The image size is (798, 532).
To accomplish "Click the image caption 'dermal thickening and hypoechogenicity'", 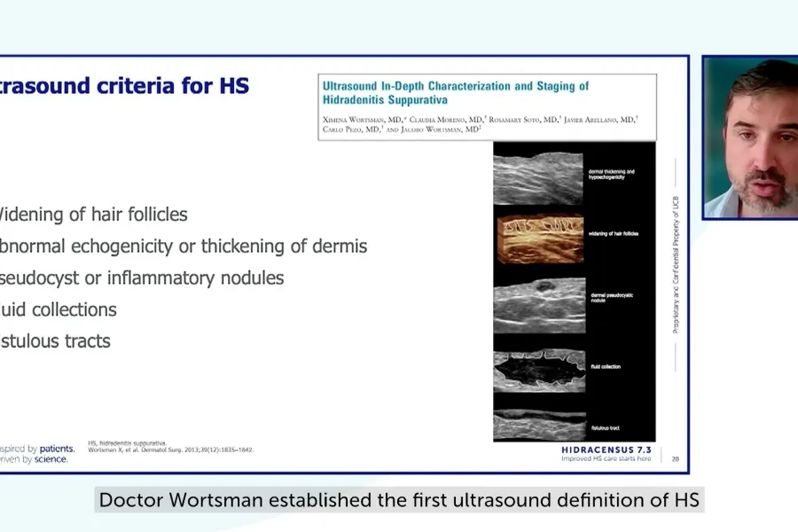I will 611,174.
